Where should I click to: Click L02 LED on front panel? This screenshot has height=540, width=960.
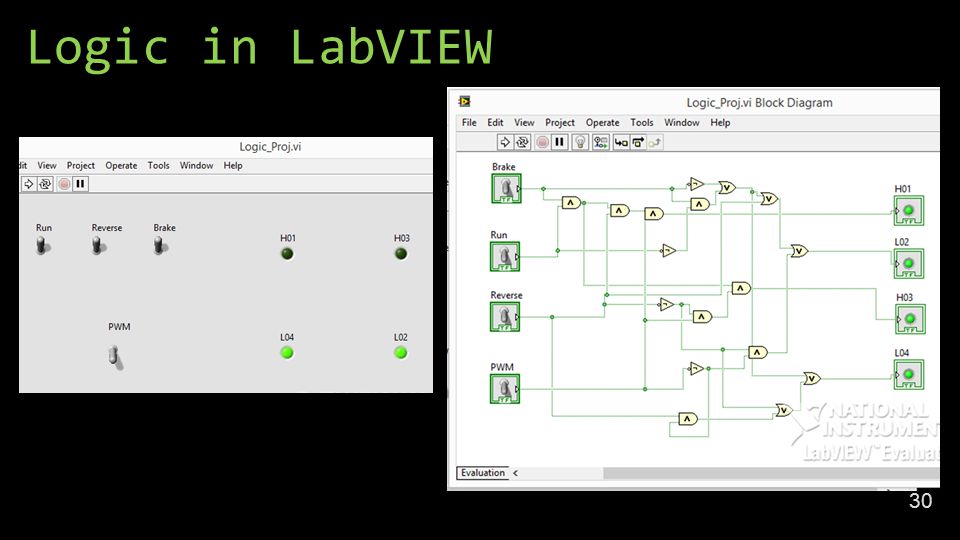(400, 353)
